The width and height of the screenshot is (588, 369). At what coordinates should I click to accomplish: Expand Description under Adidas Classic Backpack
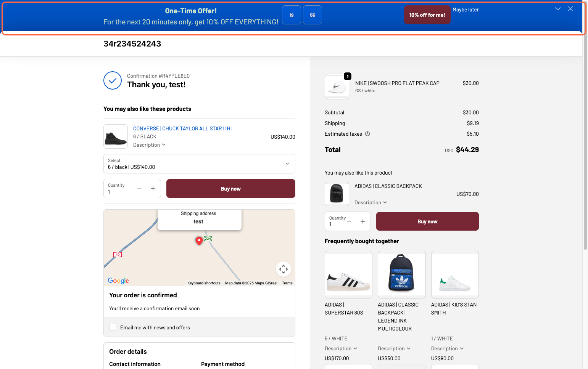pyautogui.click(x=371, y=202)
